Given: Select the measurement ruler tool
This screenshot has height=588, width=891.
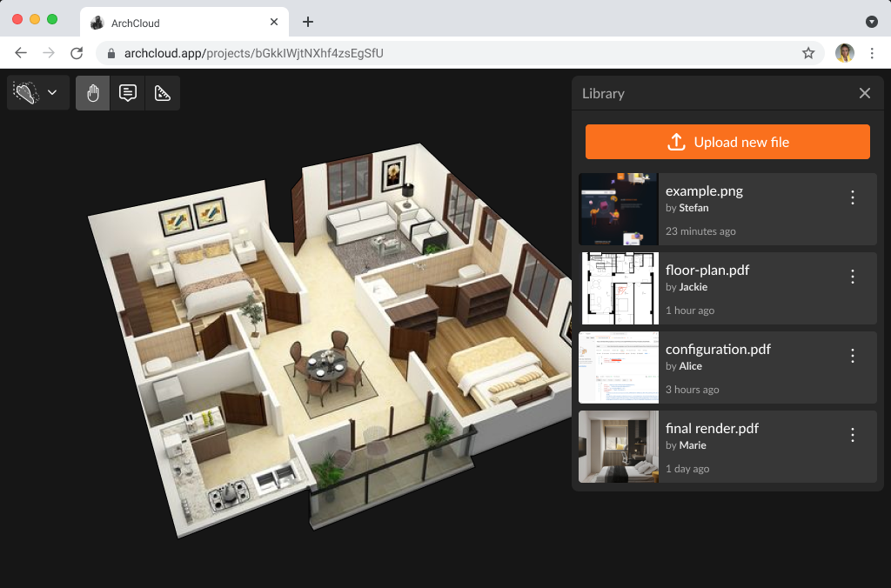Looking at the screenshot, I should 162,92.
